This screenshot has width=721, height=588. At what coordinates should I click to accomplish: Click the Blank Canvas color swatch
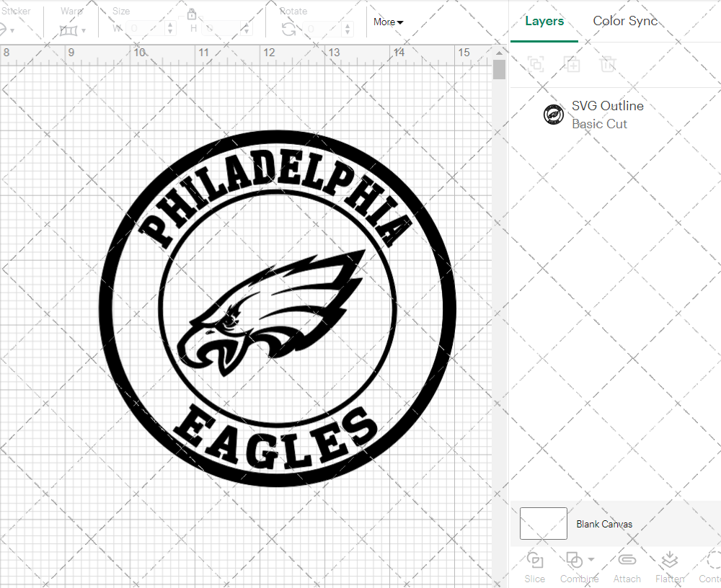(543, 524)
